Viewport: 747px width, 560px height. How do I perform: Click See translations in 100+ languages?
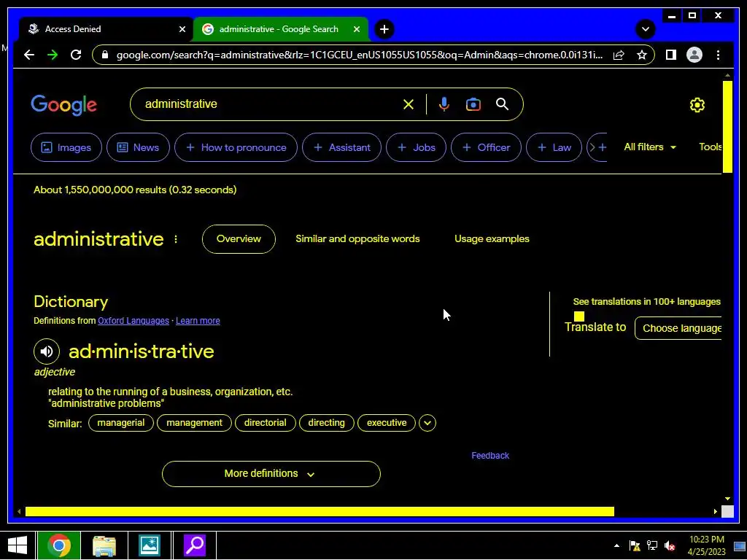646,301
